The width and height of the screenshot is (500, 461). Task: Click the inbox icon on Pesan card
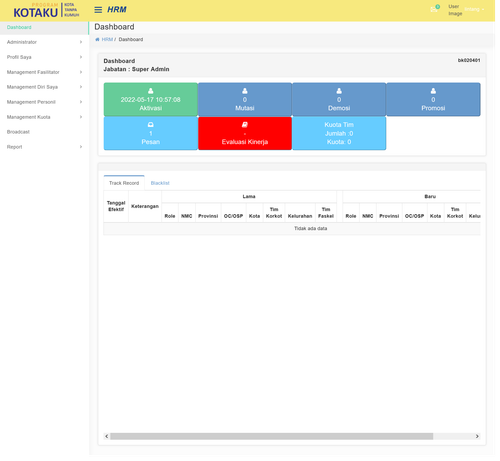click(x=152, y=126)
